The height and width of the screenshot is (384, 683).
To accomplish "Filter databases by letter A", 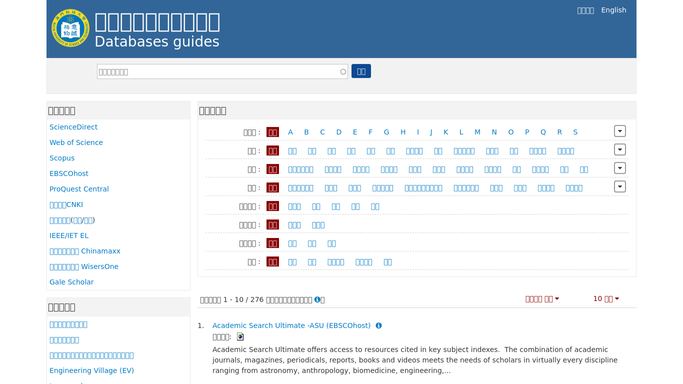I will pyautogui.click(x=290, y=132).
